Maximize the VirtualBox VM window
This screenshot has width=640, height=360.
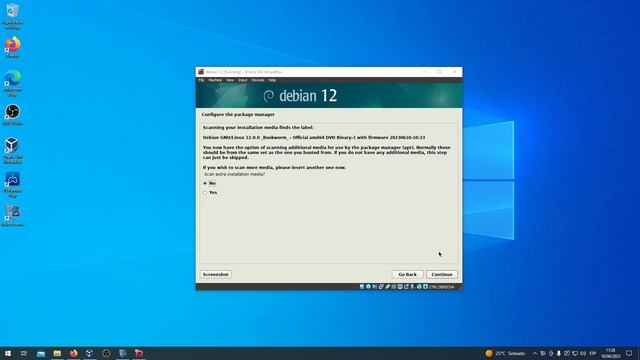(439, 72)
